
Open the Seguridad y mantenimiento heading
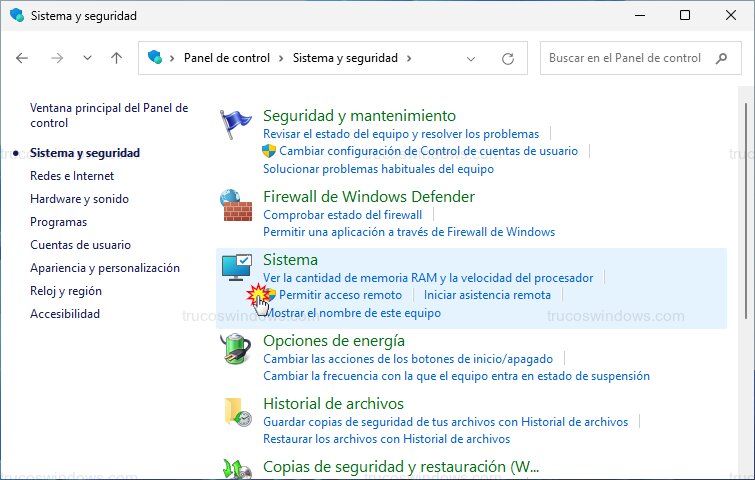coord(359,116)
